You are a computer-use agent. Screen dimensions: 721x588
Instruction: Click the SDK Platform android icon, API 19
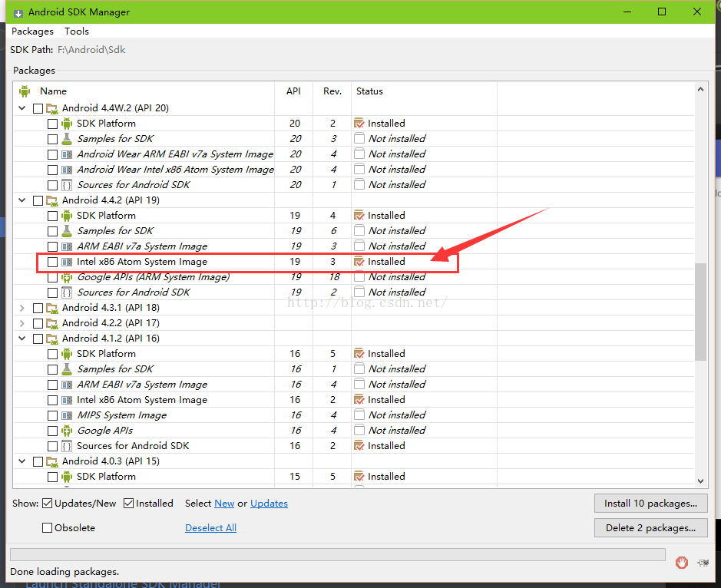(x=67, y=216)
